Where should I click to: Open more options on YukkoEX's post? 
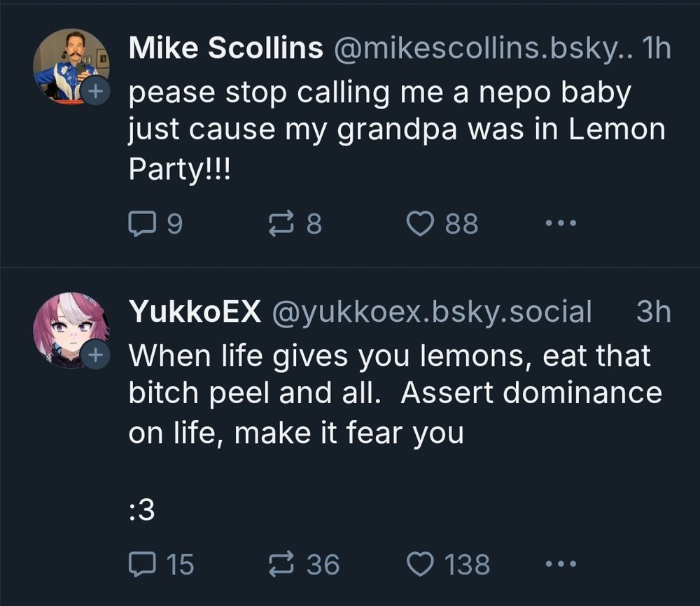pos(561,564)
